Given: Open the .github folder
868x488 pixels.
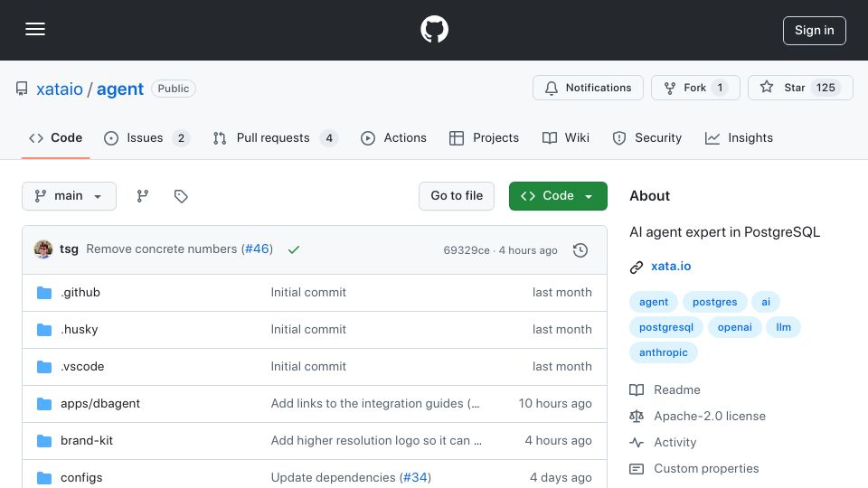Looking at the screenshot, I should pos(80,292).
